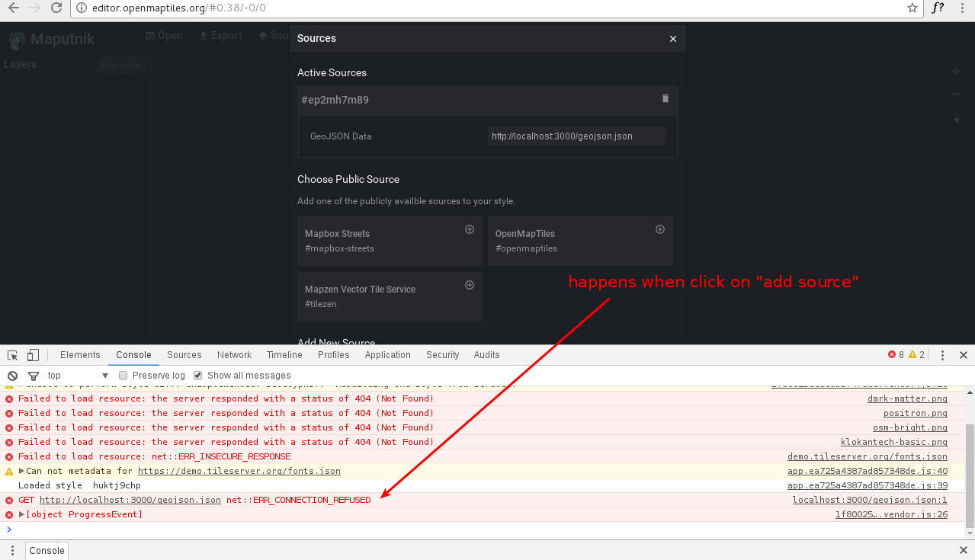
Task: Open the Export menu in Maputnik
Action: coord(220,35)
